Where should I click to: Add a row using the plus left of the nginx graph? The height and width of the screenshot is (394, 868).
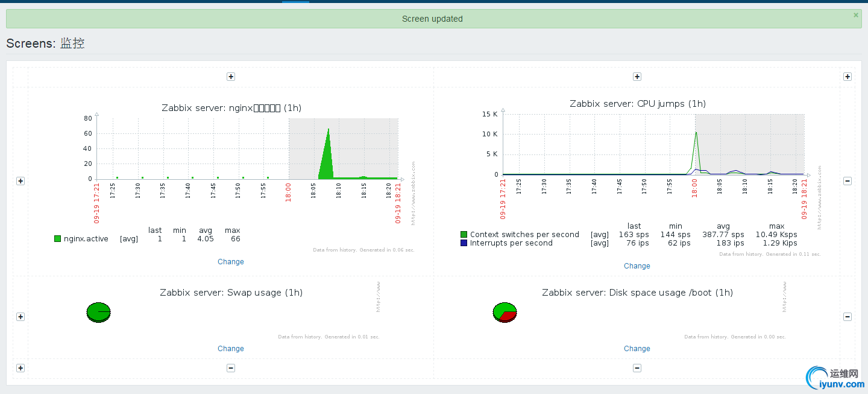(20, 181)
